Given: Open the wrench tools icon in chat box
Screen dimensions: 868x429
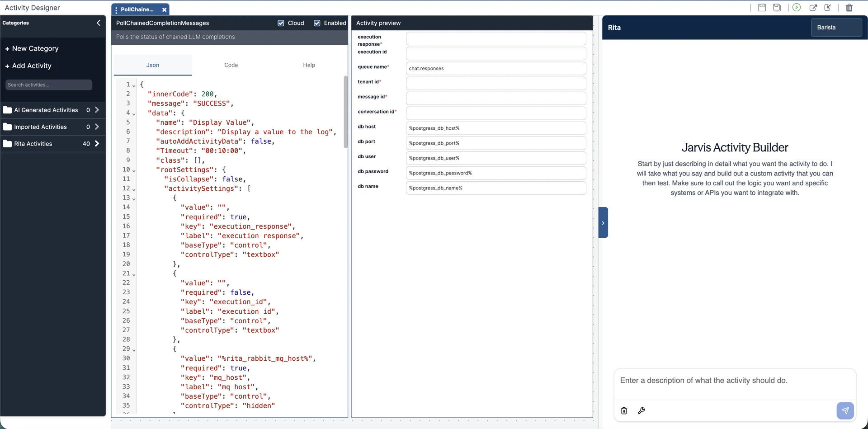Looking at the screenshot, I should pyautogui.click(x=641, y=410).
